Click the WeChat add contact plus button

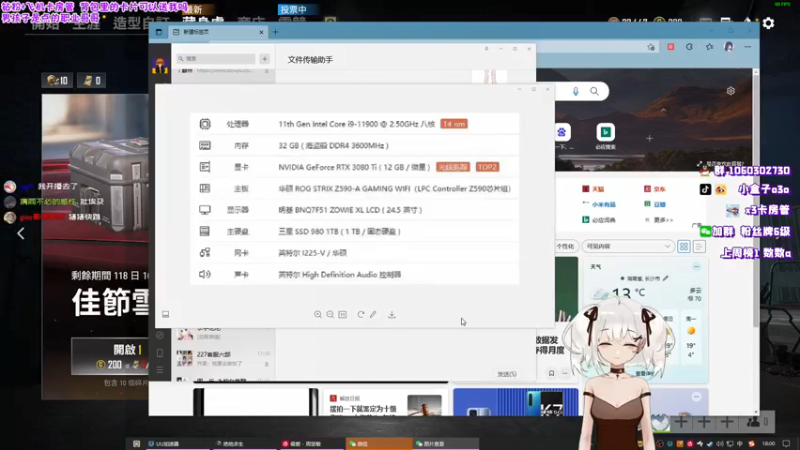pos(264,59)
